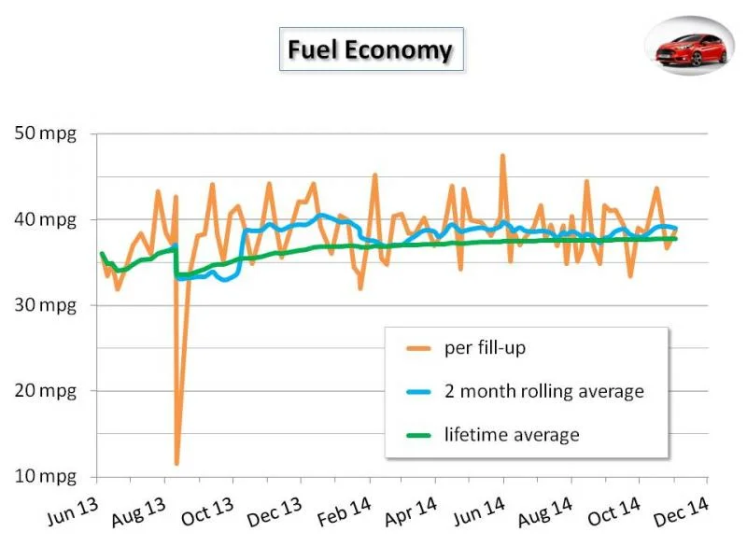The height and width of the screenshot is (560, 747).
Task: Click the 10 mpg axis label
Action: tap(45, 476)
